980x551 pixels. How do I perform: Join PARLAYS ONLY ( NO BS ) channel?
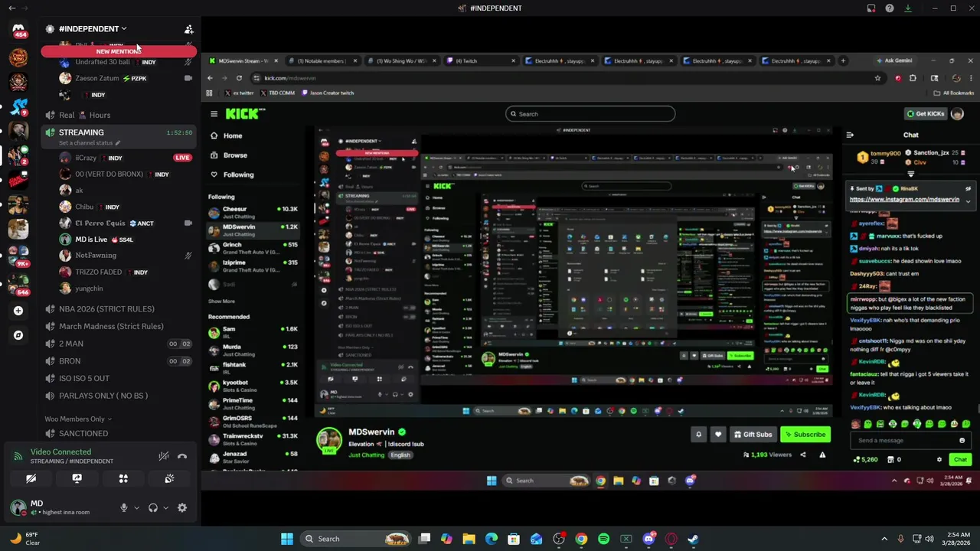point(118,396)
